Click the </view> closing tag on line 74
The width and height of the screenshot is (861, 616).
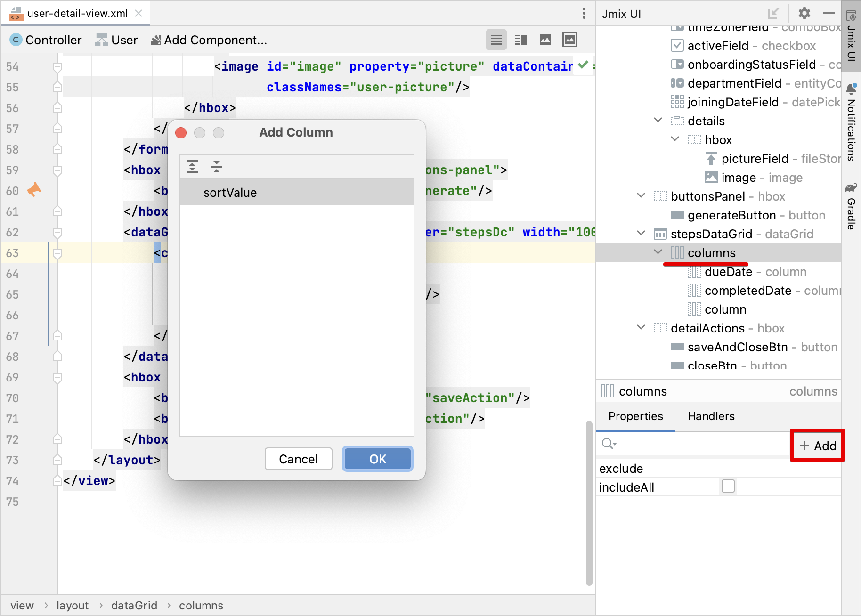89,481
